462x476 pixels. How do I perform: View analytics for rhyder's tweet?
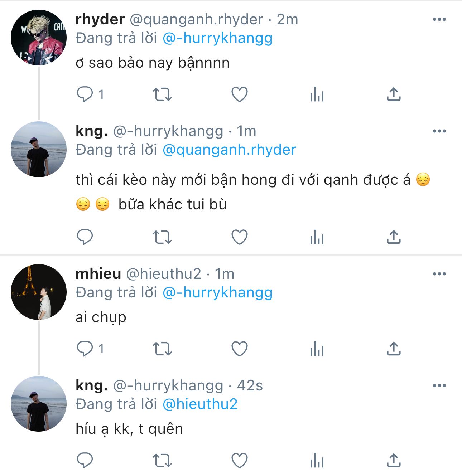317,95
